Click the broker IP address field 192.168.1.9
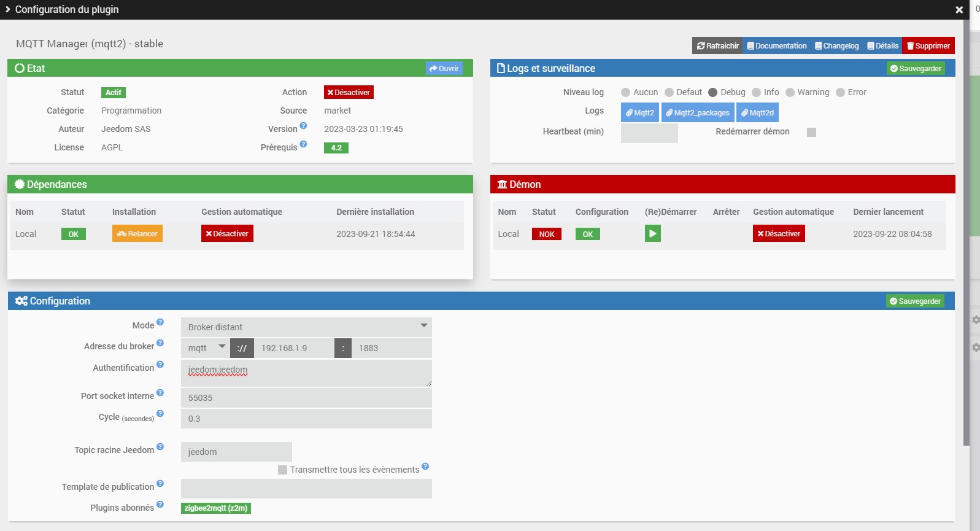980x531 pixels. coord(294,348)
